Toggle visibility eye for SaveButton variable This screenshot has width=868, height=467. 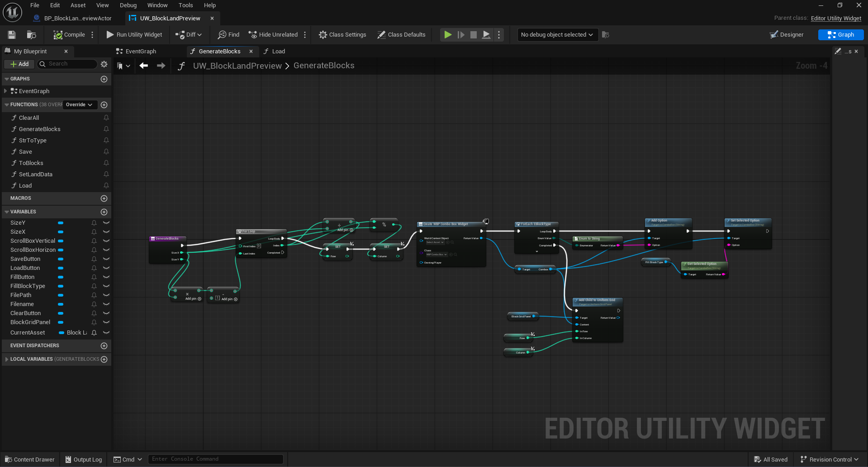click(106, 259)
